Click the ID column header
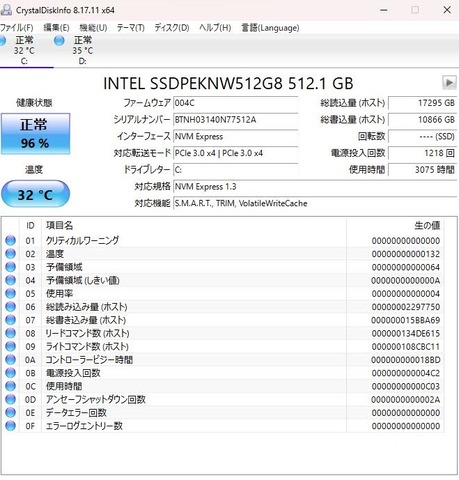The width and height of the screenshot is (459, 480). click(x=30, y=226)
